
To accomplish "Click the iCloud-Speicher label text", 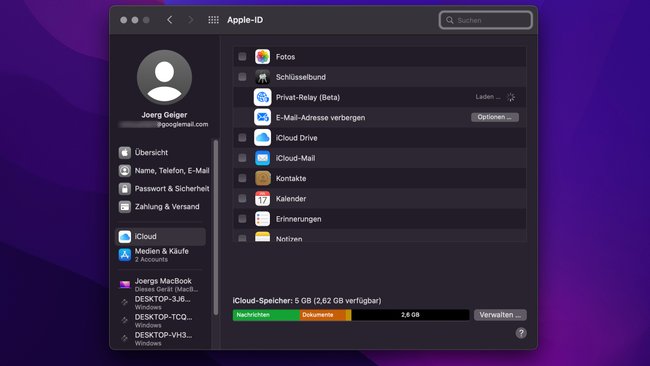I will [x=307, y=301].
